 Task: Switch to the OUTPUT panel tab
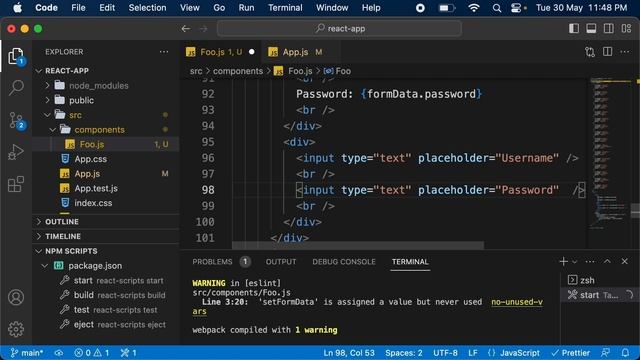pyautogui.click(x=281, y=262)
